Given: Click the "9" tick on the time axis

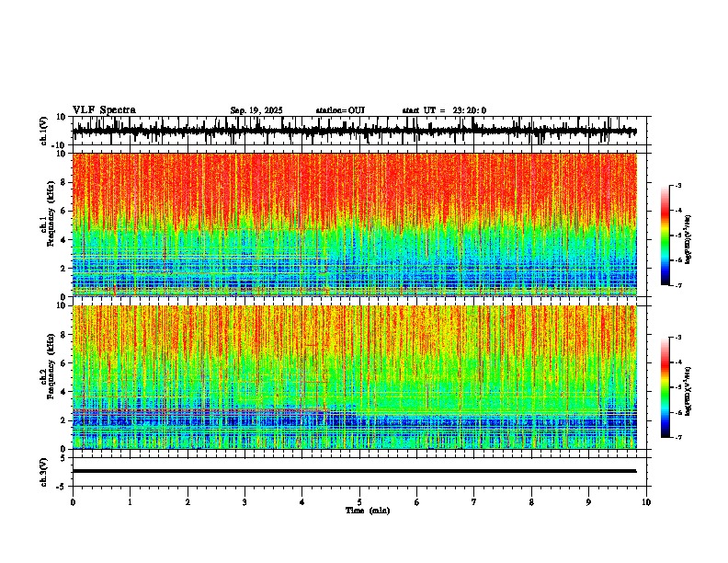Looking at the screenshot, I should pos(588,502).
